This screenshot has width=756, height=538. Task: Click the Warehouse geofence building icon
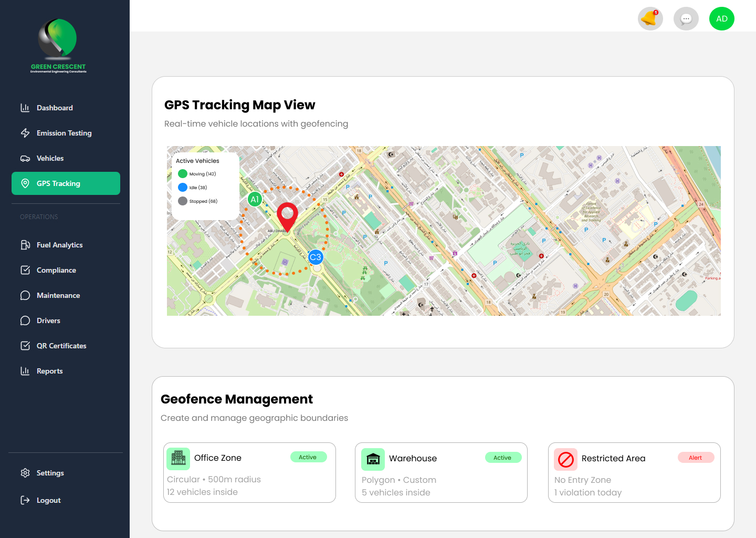click(373, 459)
